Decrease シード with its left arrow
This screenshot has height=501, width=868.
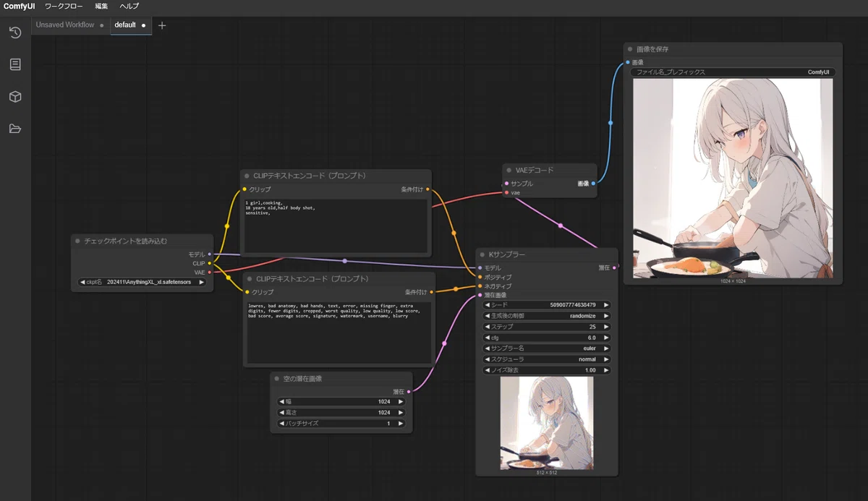488,305
